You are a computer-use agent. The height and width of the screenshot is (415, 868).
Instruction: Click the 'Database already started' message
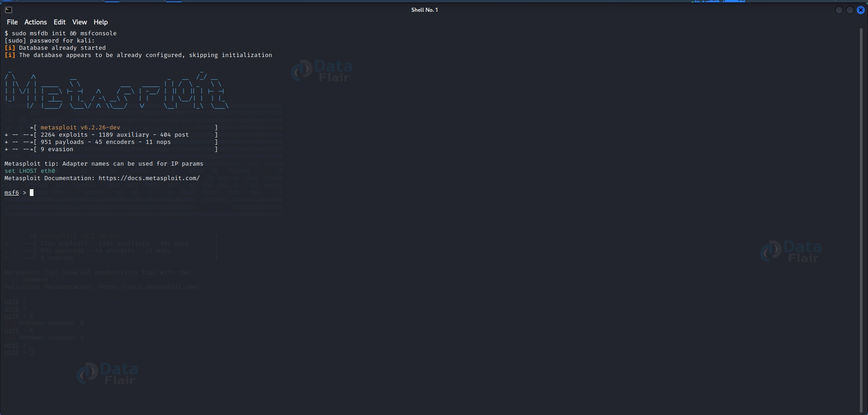[62, 48]
